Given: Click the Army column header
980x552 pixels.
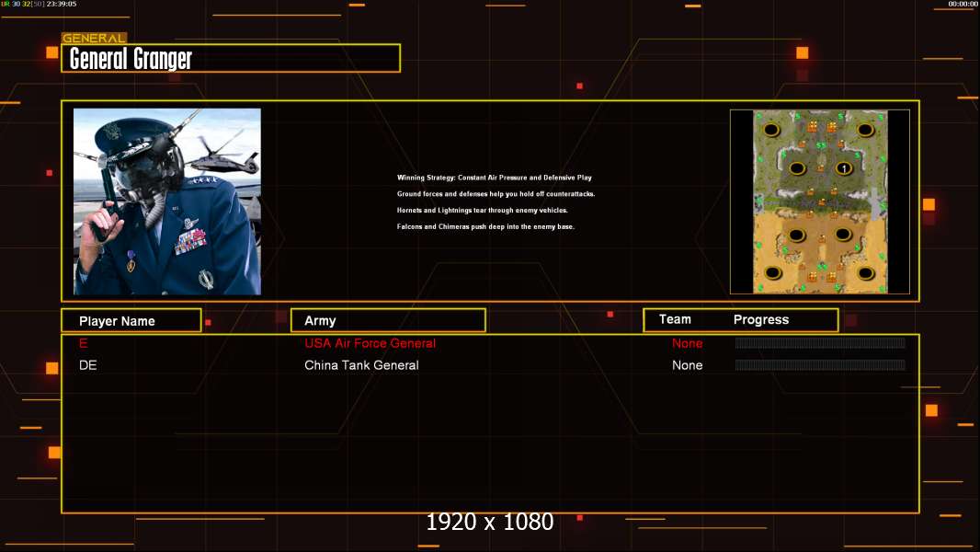Looking at the screenshot, I should click(x=388, y=320).
